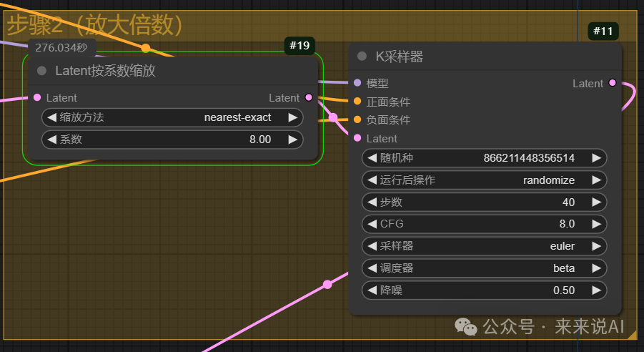The height and width of the screenshot is (352, 644).
Task: Select next 运行后操作 option with right arrow
Action: (596, 180)
